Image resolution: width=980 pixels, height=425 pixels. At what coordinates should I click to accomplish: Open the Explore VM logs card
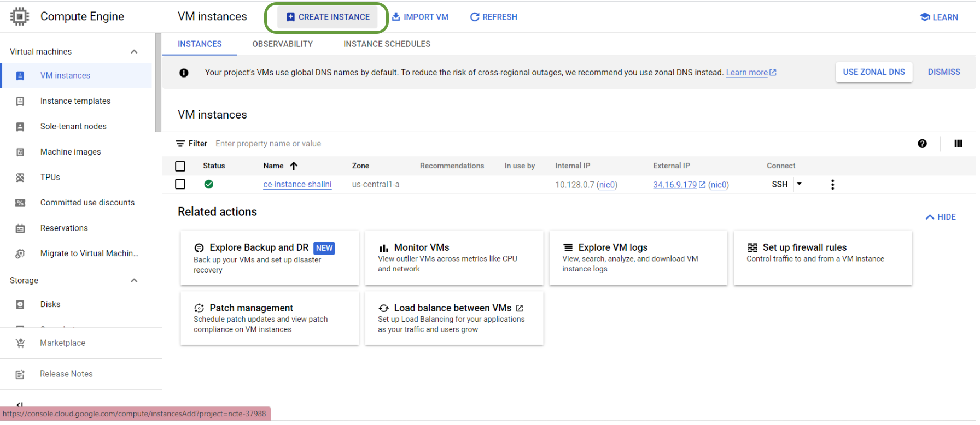(638, 258)
